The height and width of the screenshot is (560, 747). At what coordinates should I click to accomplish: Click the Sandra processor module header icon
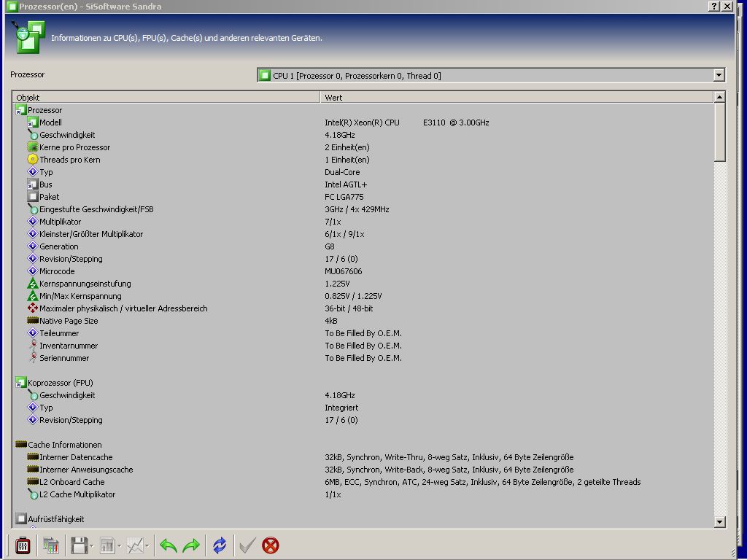click(x=28, y=36)
